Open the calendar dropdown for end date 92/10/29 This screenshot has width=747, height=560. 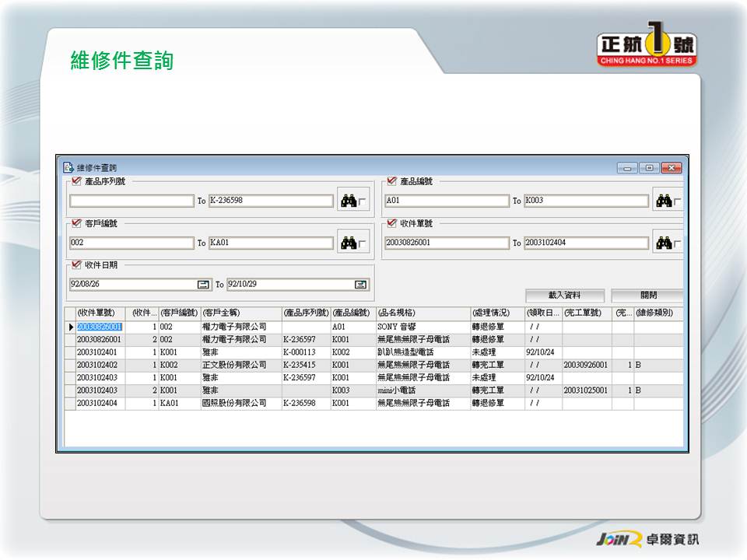coord(361,285)
